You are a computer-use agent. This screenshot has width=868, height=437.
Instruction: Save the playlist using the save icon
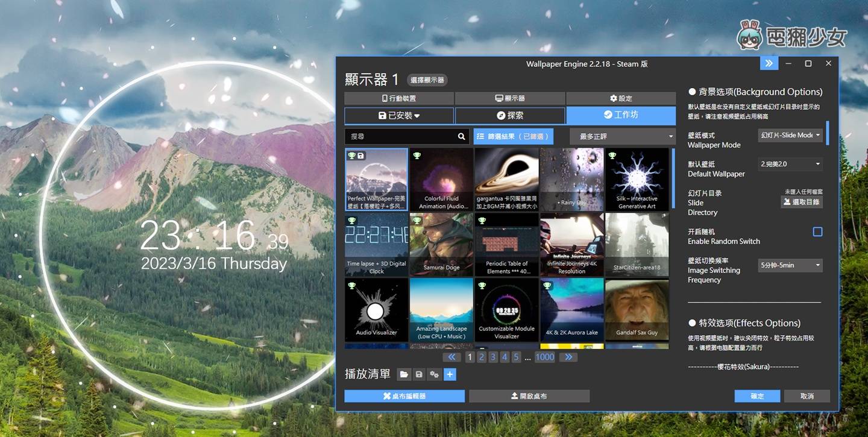(420, 374)
